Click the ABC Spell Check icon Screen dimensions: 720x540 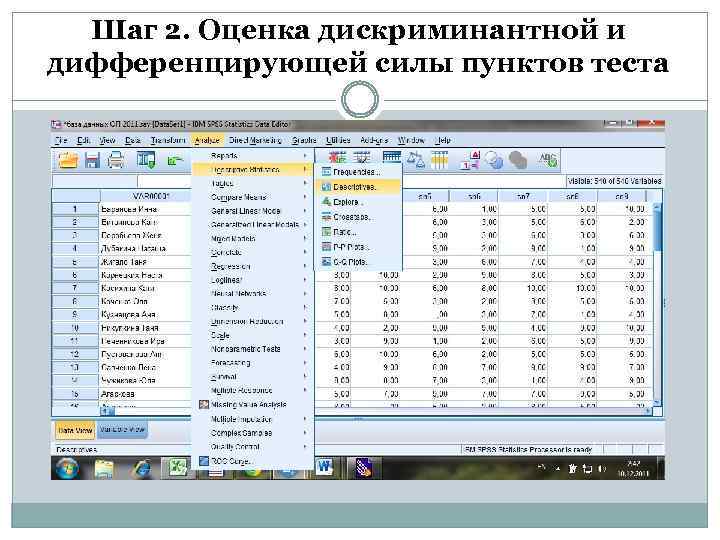(548, 160)
